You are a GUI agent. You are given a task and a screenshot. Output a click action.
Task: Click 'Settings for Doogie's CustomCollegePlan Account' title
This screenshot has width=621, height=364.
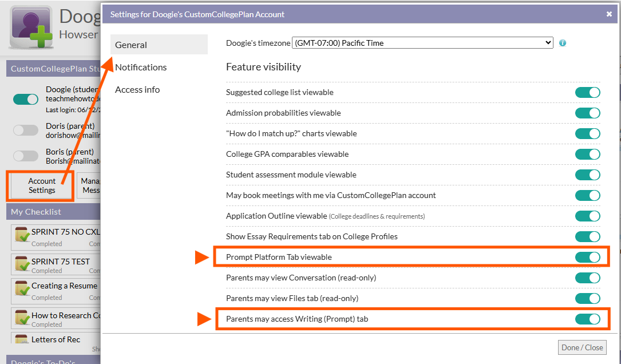coord(197,14)
